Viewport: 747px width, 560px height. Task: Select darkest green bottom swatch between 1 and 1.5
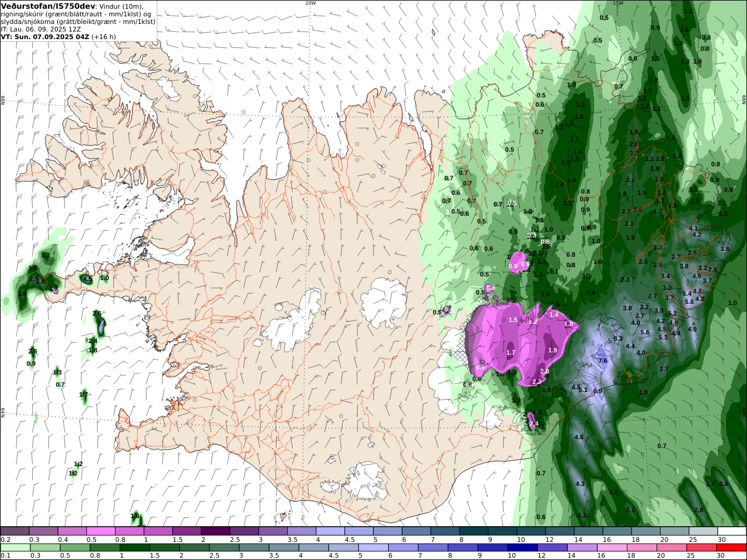(135, 548)
